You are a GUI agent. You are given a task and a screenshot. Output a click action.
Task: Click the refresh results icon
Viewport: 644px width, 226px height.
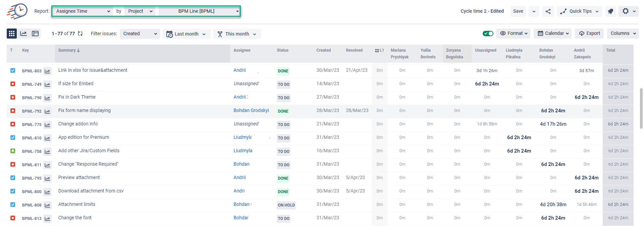pyautogui.click(x=80, y=34)
